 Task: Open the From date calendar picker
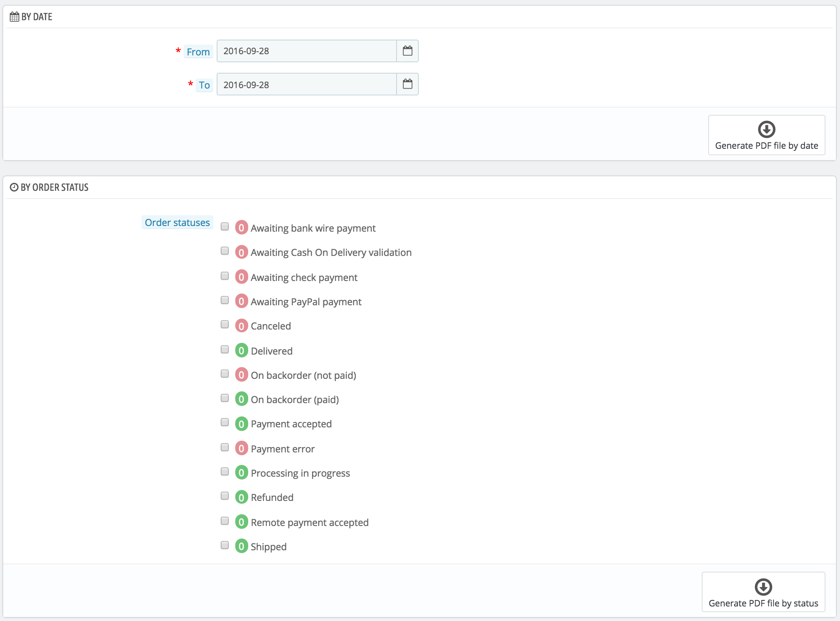(x=407, y=51)
